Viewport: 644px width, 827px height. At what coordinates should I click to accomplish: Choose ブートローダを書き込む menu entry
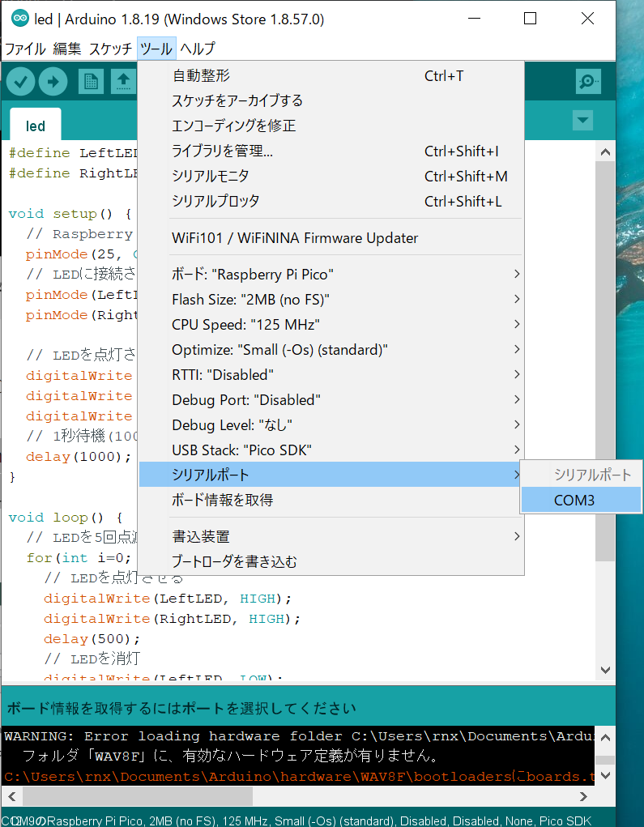[x=331, y=561]
